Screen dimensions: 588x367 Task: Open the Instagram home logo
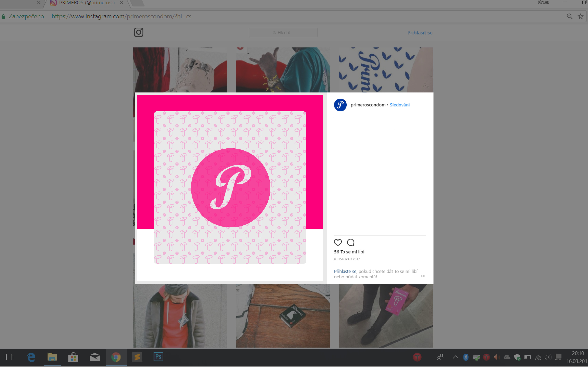138,32
